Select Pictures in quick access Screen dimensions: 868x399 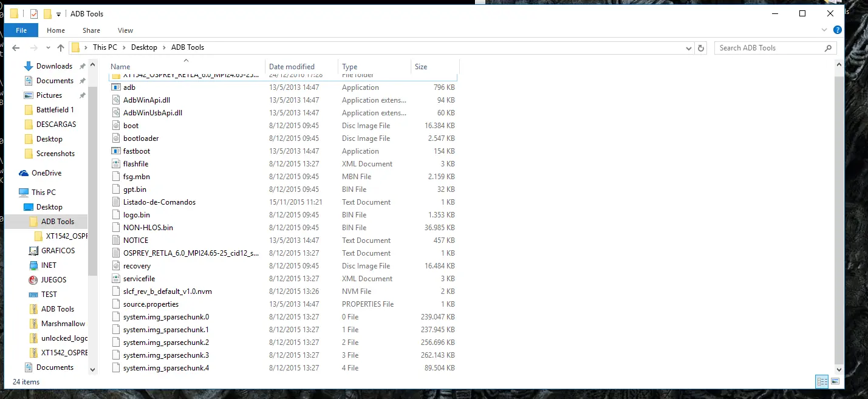tap(49, 95)
